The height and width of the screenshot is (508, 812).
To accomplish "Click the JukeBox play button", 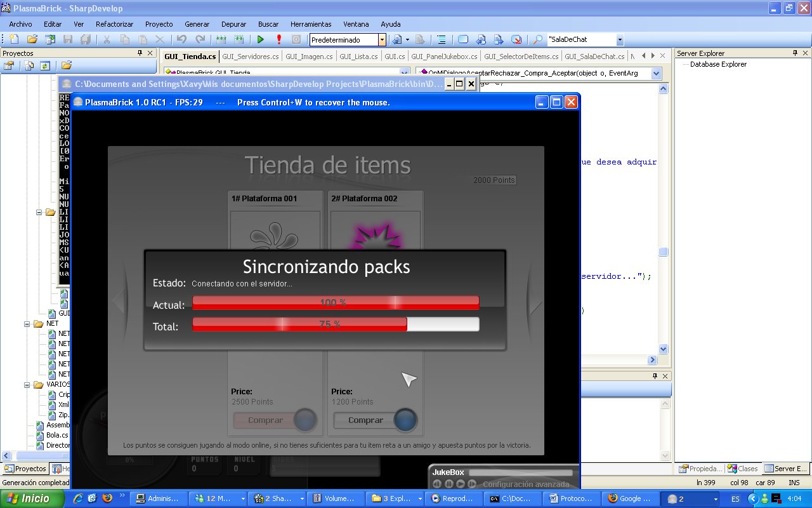I will [x=461, y=484].
